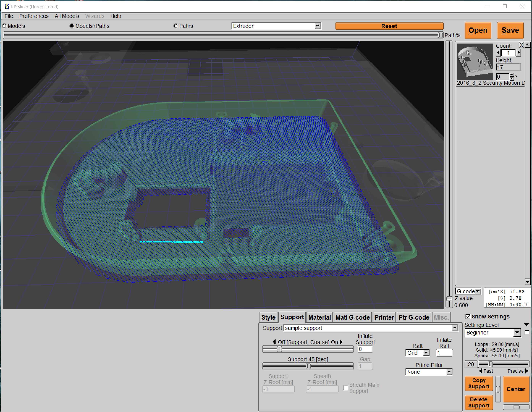Screen dimensions: 532x412
Task: Decrease model count with left arrow
Action: (x=498, y=53)
